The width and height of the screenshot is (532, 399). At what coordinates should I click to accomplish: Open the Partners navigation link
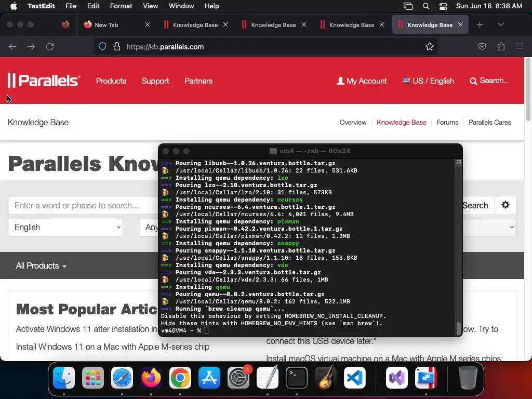(x=198, y=81)
